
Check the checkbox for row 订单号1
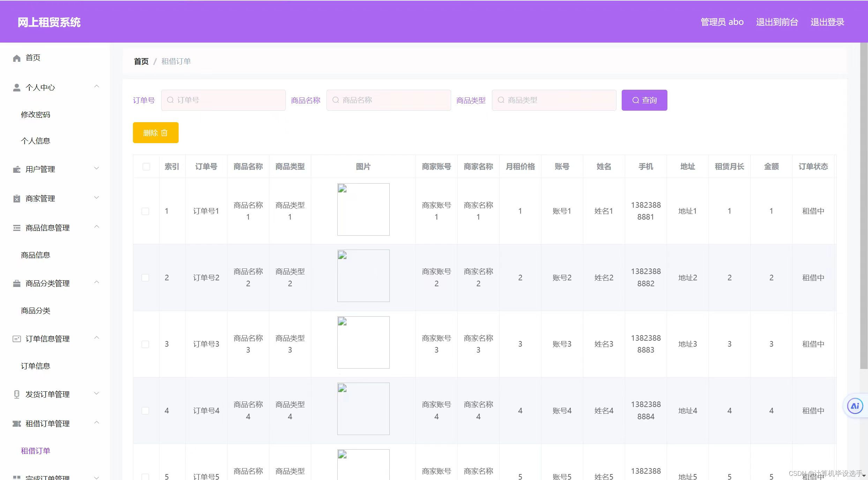[x=145, y=211]
